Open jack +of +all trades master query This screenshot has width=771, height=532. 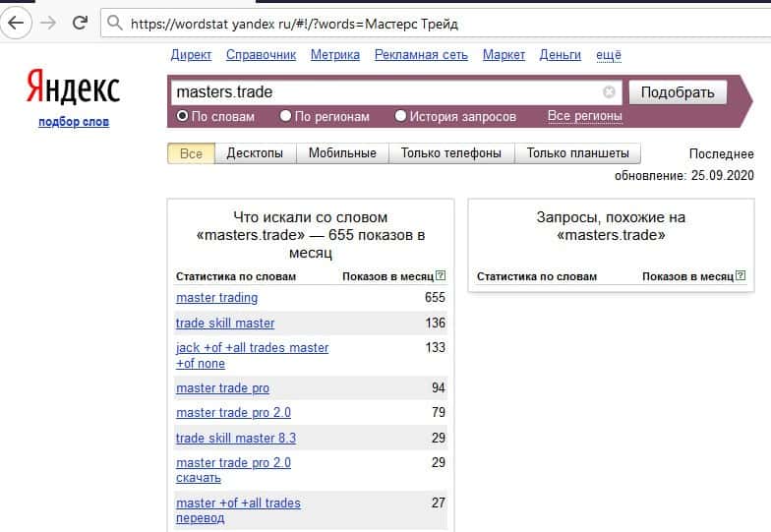coord(252,356)
